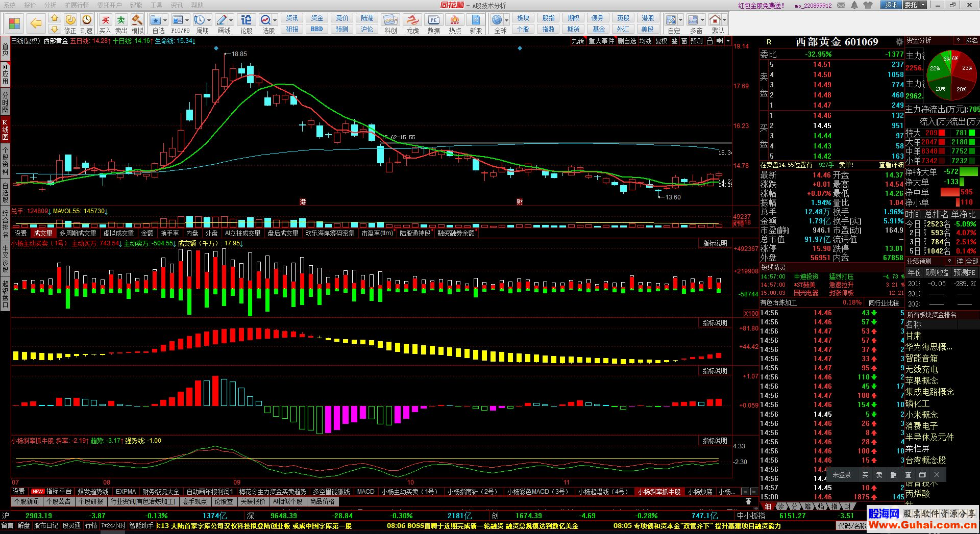Open the 全球 global markets globe icon
The height and width of the screenshot is (534, 980).
pyautogui.click(x=497, y=20)
